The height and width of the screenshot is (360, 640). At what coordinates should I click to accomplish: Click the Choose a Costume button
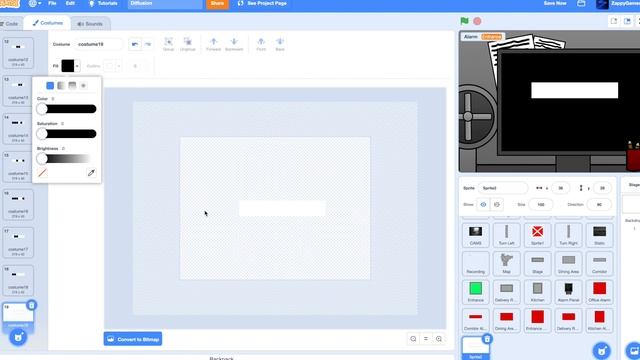click(x=18, y=338)
